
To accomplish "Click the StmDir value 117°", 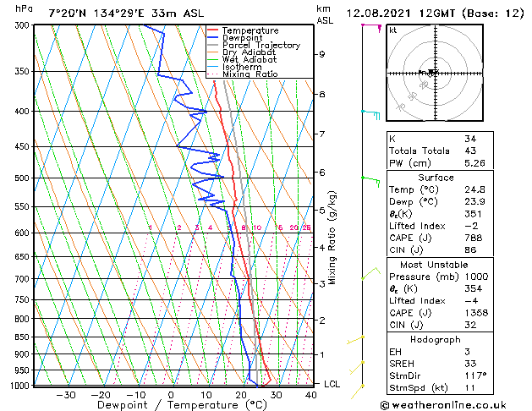I will [475, 376].
